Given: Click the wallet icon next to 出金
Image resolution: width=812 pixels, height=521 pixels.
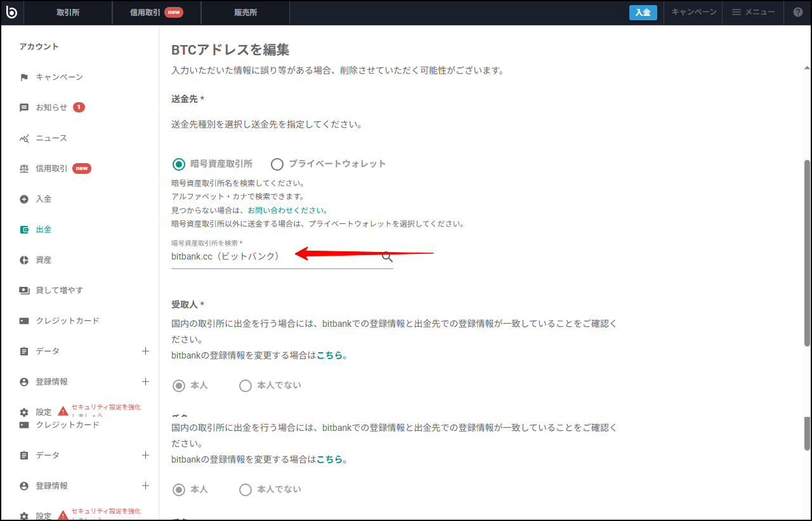Looking at the screenshot, I should [24, 230].
